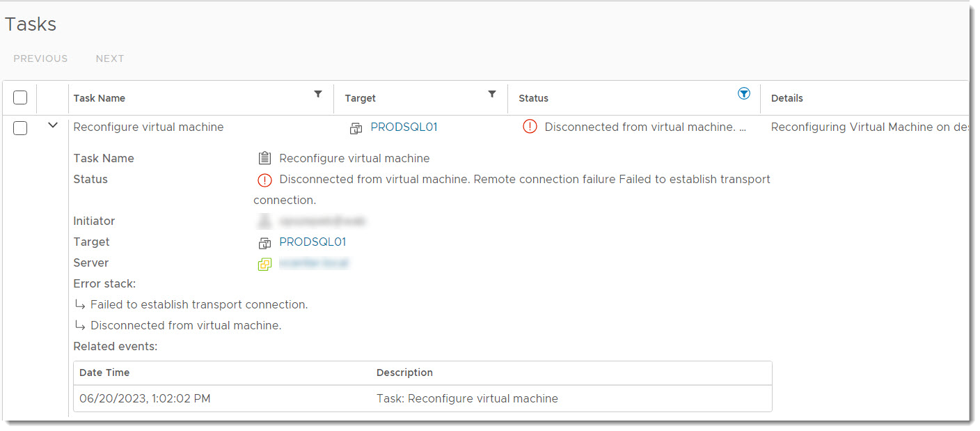The height and width of the screenshot is (431, 980).
Task: Click the NEXT pagination control
Action: [110, 58]
